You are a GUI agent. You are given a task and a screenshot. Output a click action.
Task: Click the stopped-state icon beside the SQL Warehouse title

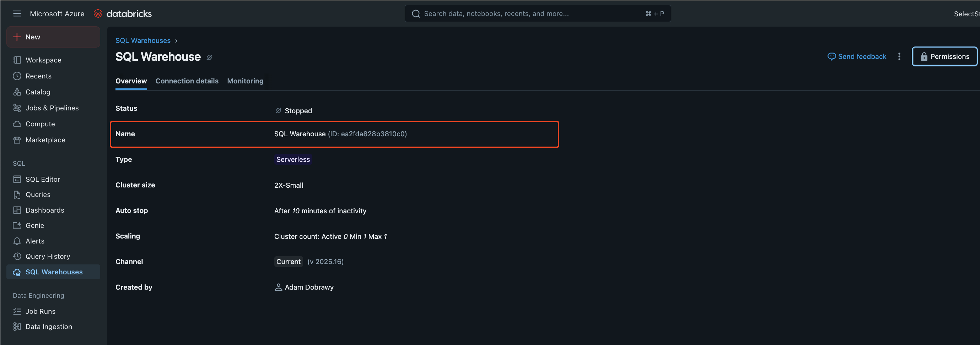209,57
